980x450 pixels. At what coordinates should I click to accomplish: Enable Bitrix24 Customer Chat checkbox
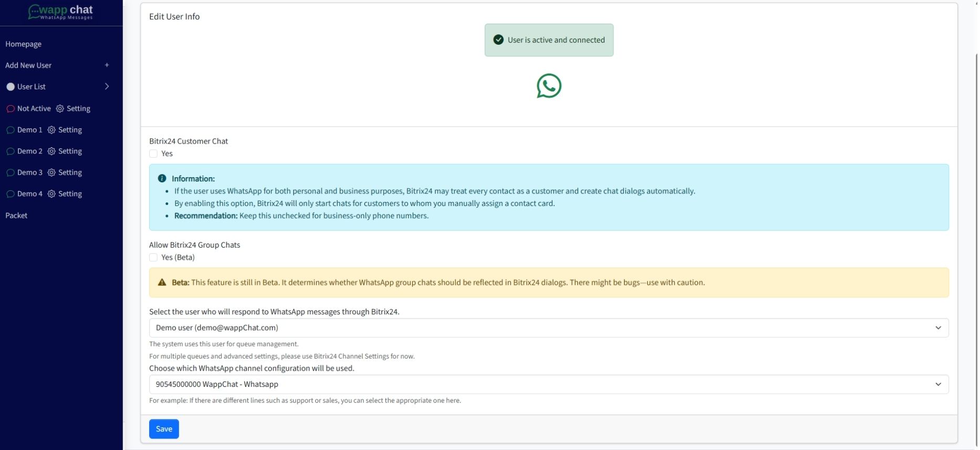(153, 154)
